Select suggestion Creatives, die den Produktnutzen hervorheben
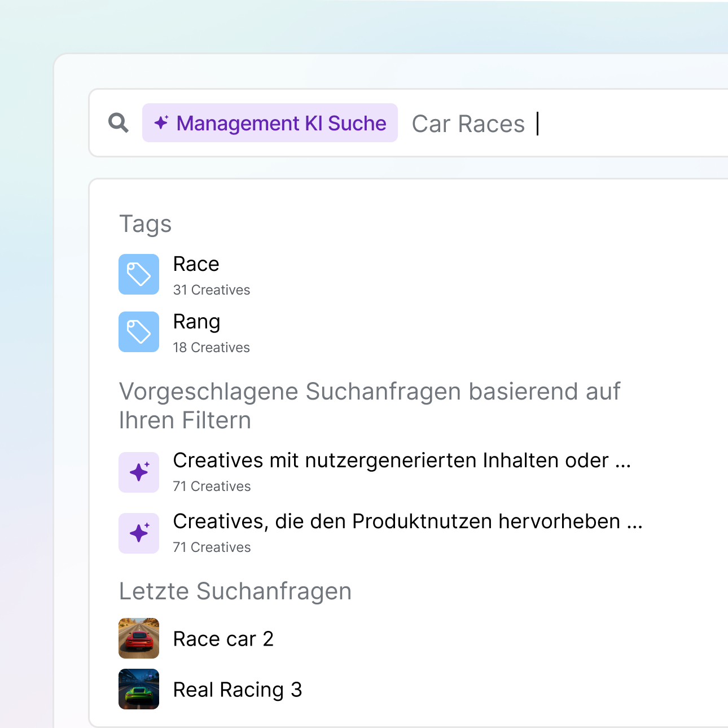728x728 pixels. pyautogui.click(x=407, y=521)
